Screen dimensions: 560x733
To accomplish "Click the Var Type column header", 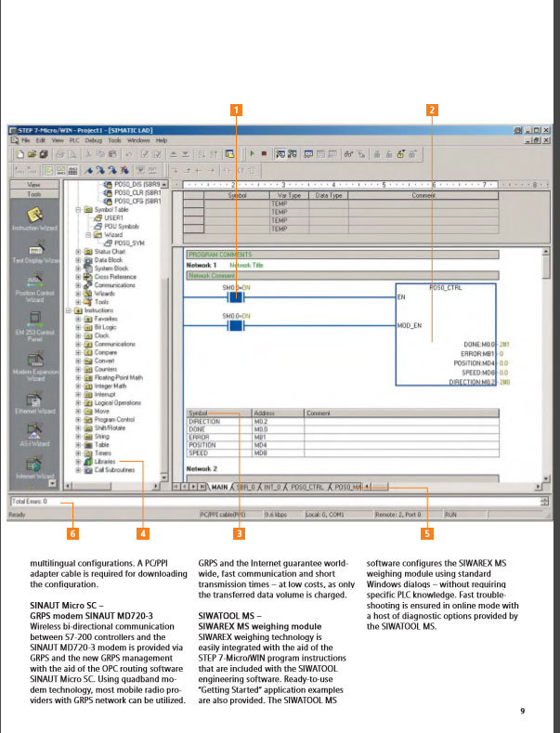I will click(x=290, y=195).
